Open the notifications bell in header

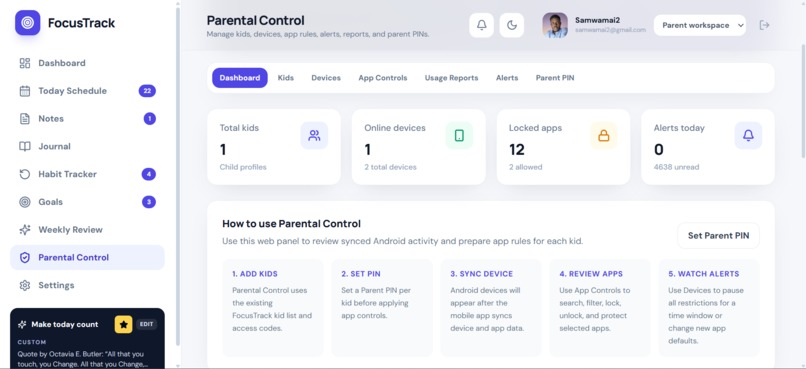482,25
